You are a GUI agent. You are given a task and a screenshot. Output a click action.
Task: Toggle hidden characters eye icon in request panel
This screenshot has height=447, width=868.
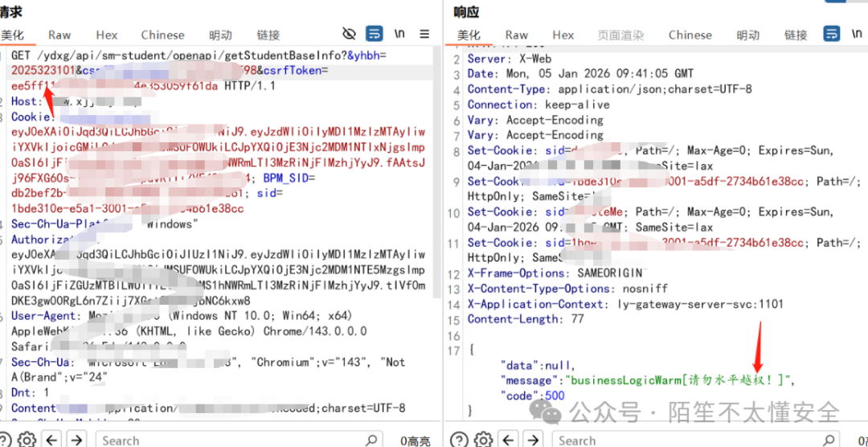click(x=349, y=34)
